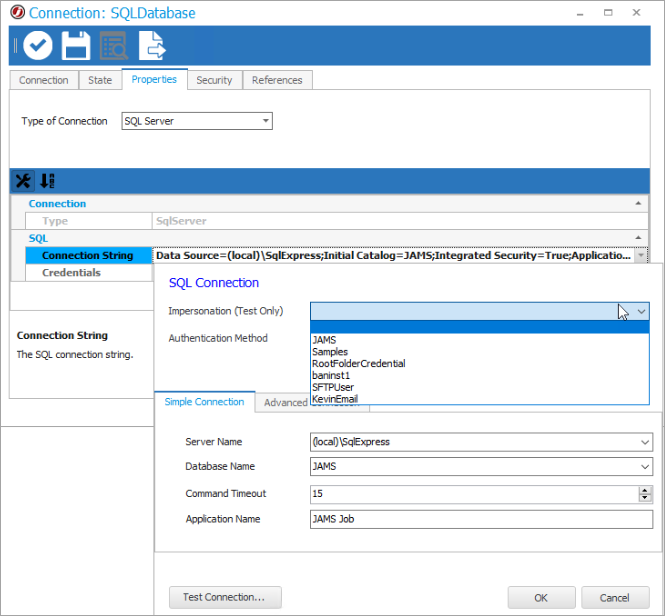Click the Export document arrow icon

152,45
